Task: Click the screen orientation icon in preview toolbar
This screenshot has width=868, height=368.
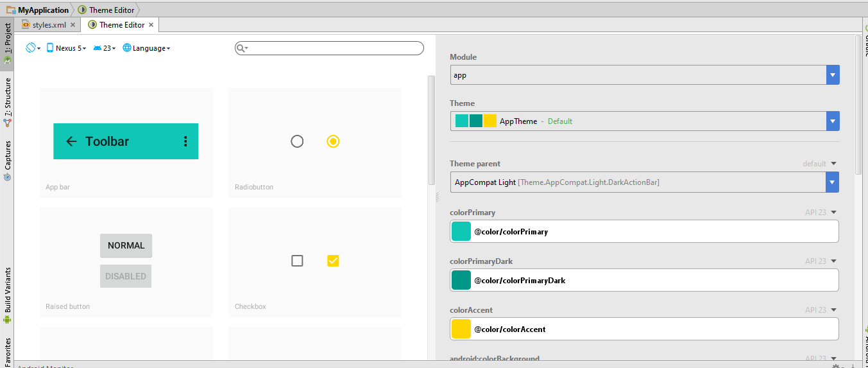Action: (x=30, y=48)
